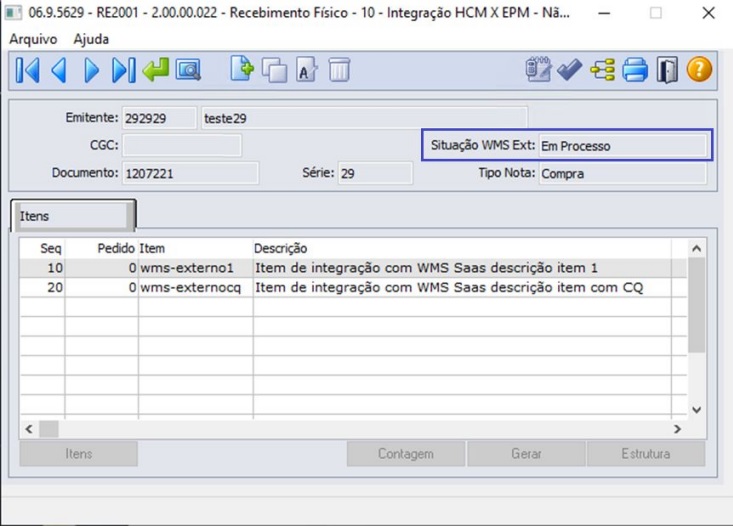Select the Itens tab
Screen dimensions: 733x526
coord(73,216)
